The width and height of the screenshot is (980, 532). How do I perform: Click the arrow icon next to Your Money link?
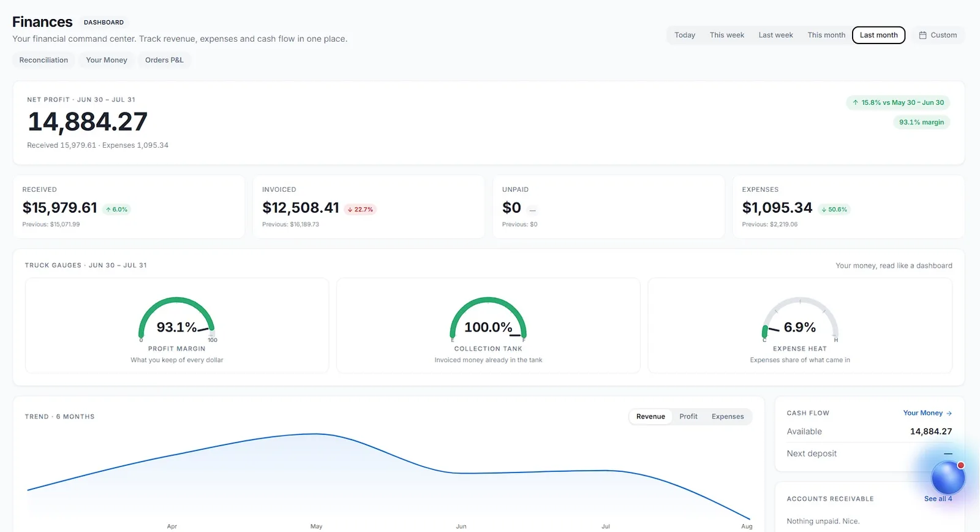pos(949,414)
